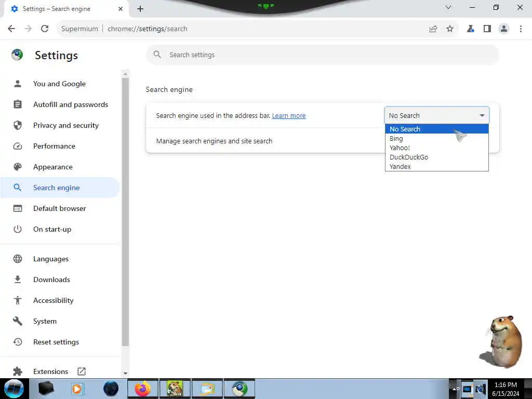Image resolution: width=532 pixels, height=399 pixels.
Task: Switch to Firefox on the taskbar
Action: 143,389
